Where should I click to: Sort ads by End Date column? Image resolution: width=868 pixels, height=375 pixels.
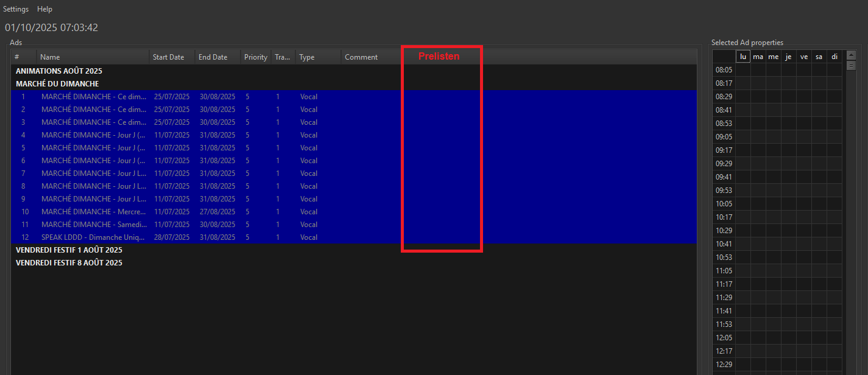coord(213,57)
